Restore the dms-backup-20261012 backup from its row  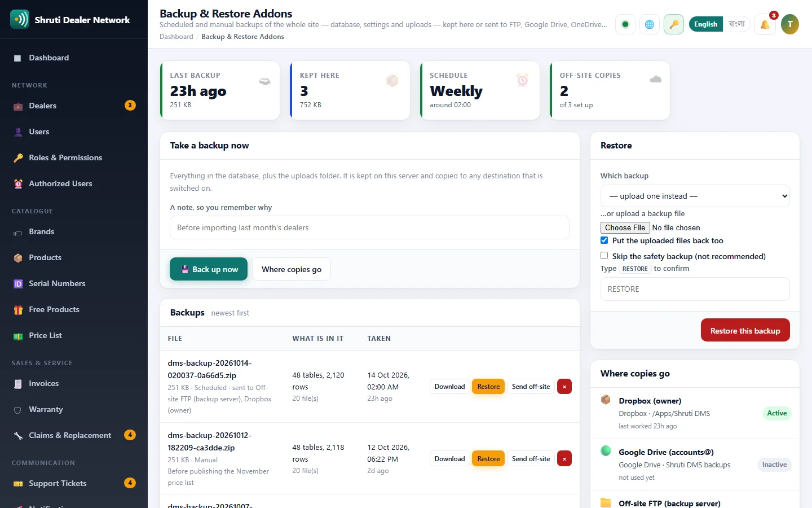coord(488,459)
